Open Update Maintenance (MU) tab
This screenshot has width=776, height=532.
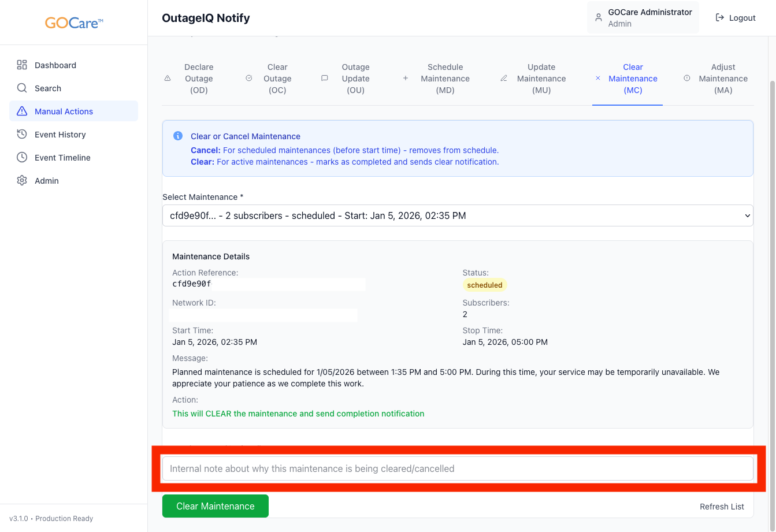click(x=534, y=79)
